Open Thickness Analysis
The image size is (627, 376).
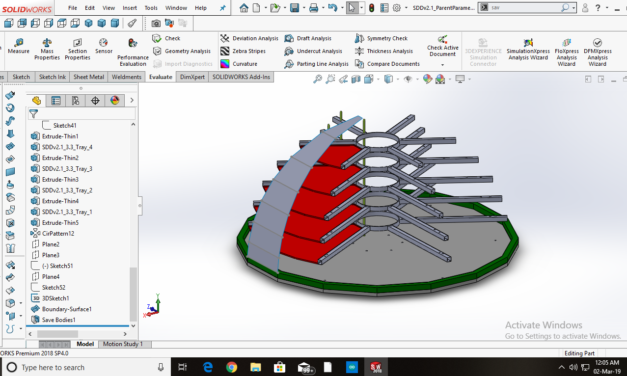click(384, 51)
